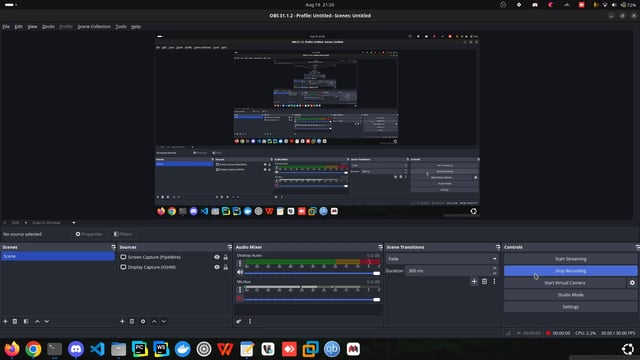Open the Scenes dock options icon
Screen dimensions: 640x360
coord(113,247)
